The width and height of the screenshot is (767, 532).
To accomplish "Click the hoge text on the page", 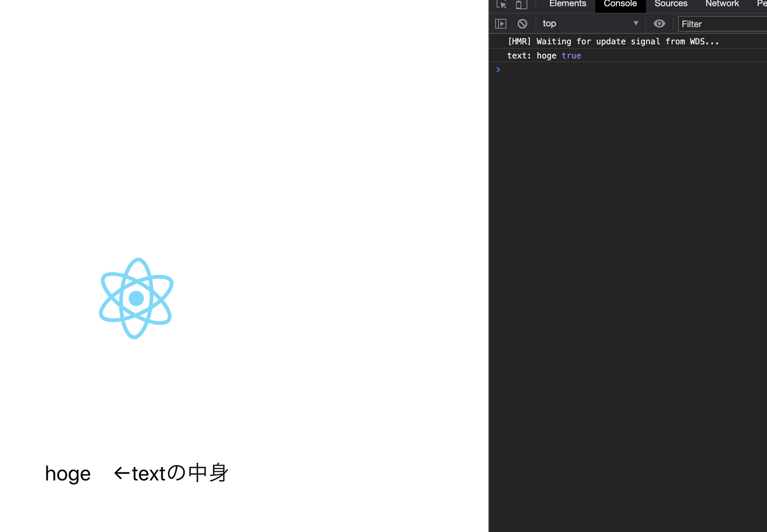I will (68, 474).
